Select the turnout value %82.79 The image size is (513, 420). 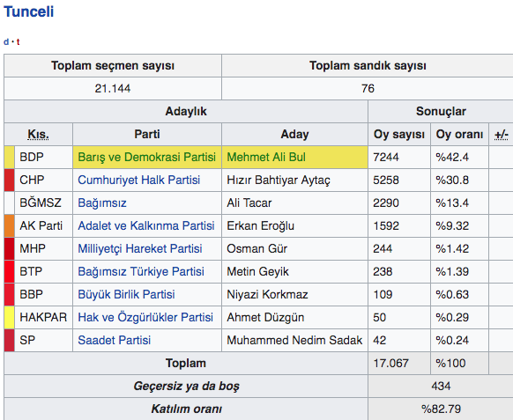click(x=441, y=409)
